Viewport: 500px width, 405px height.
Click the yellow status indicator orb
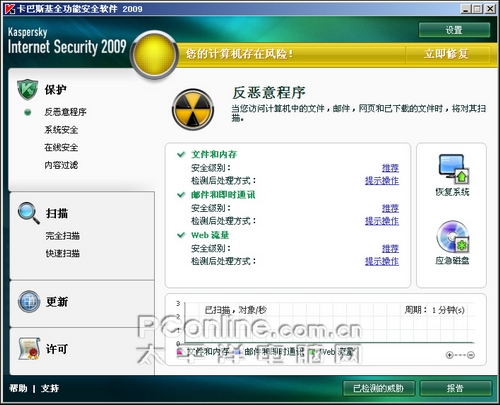(x=154, y=54)
